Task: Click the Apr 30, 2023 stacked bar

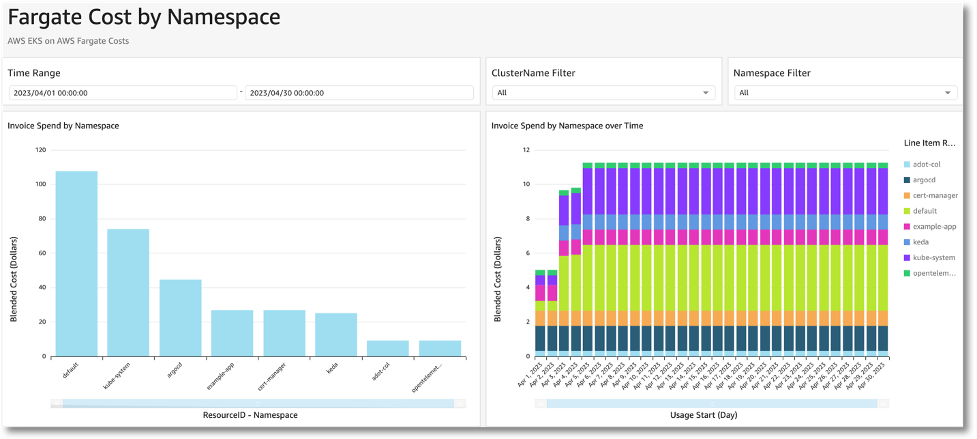Action: pyautogui.click(x=883, y=260)
